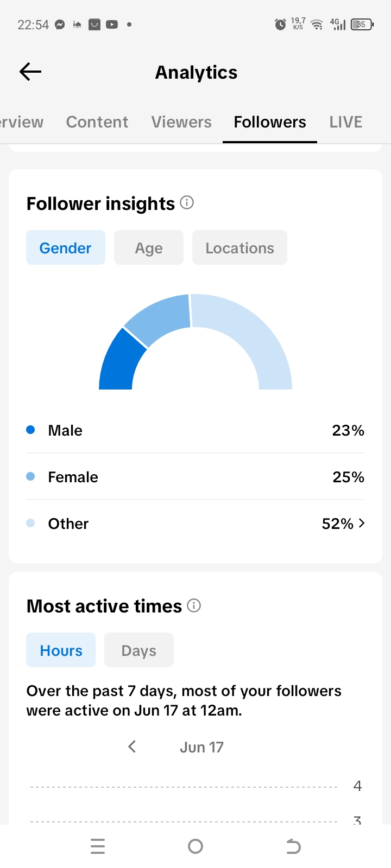Tap the Messenger notification icon
This screenshot has height=868, width=391.
click(x=60, y=24)
